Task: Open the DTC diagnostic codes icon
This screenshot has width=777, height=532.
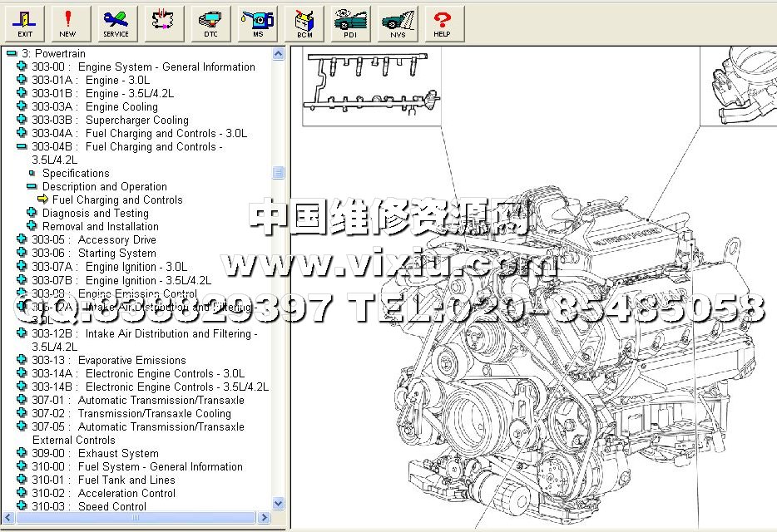Action: click(x=210, y=22)
